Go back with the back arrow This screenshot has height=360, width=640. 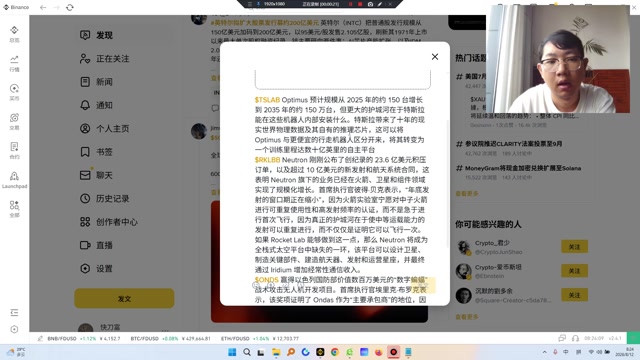coord(43,7)
